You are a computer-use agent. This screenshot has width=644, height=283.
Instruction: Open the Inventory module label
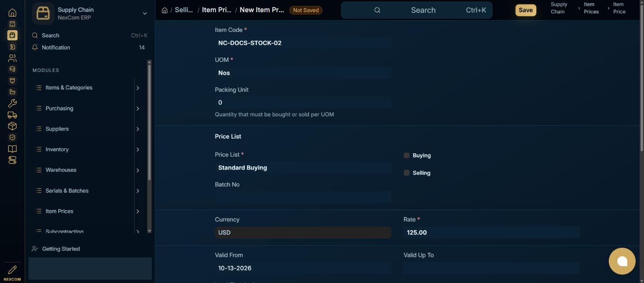57,149
